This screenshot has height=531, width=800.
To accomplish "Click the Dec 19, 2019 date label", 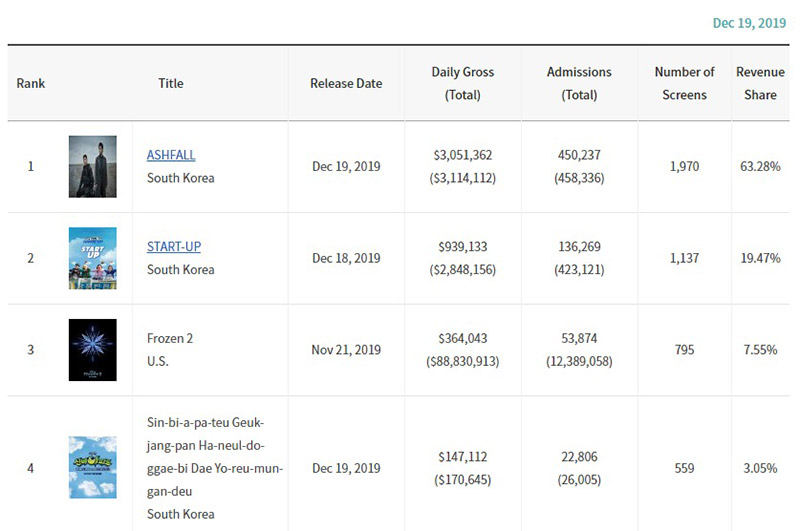I will 749,23.
